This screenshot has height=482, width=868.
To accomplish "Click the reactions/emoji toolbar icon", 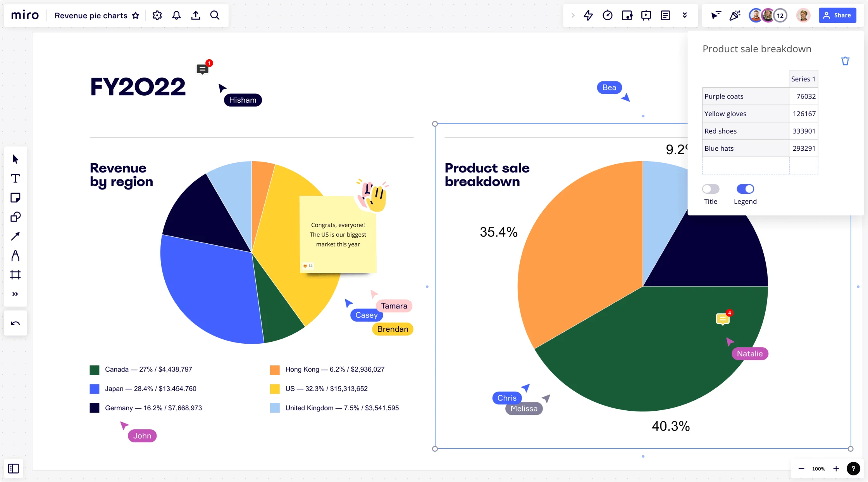I will [x=735, y=15].
